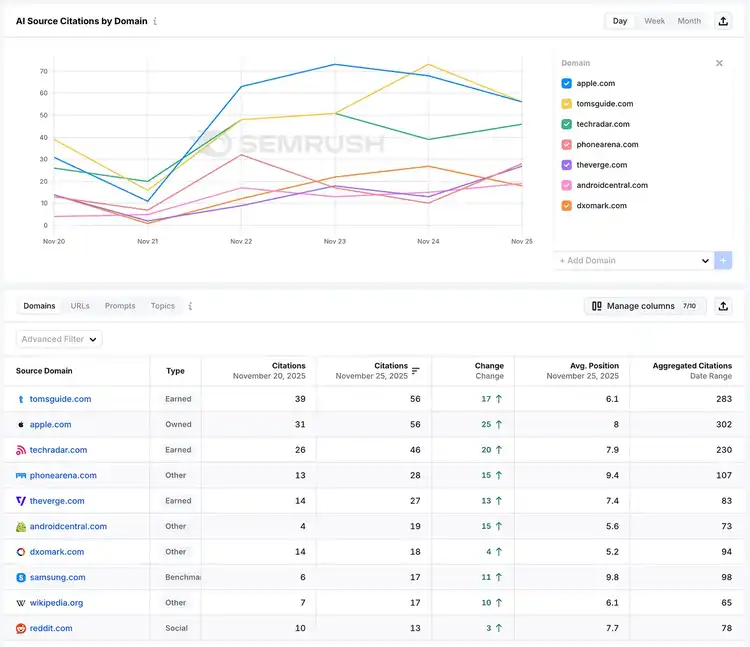
Task: Click apple.com aggregated citations value 302
Action: (x=724, y=424)
